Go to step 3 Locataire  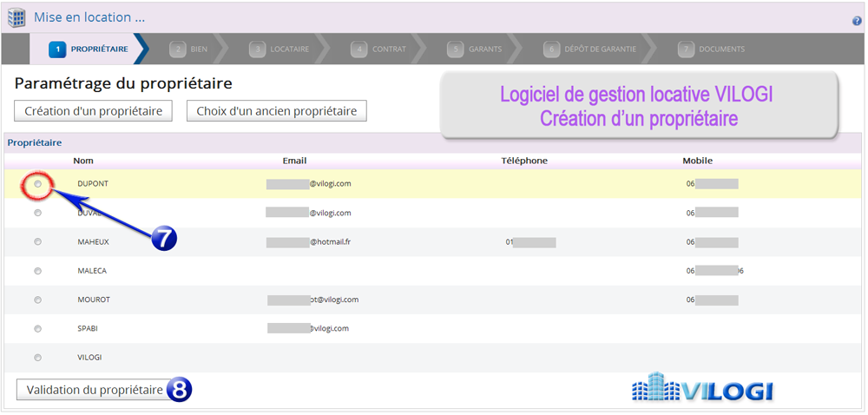click(279, 49)
